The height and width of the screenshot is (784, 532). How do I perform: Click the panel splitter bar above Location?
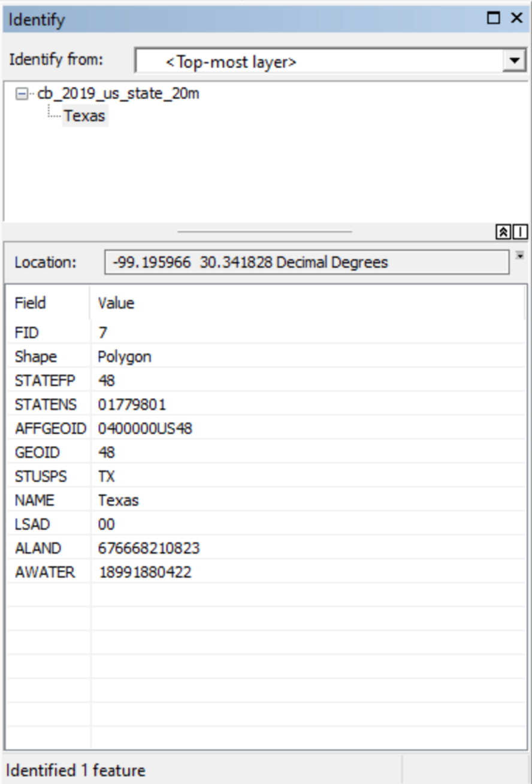click(x=264, y=231)
